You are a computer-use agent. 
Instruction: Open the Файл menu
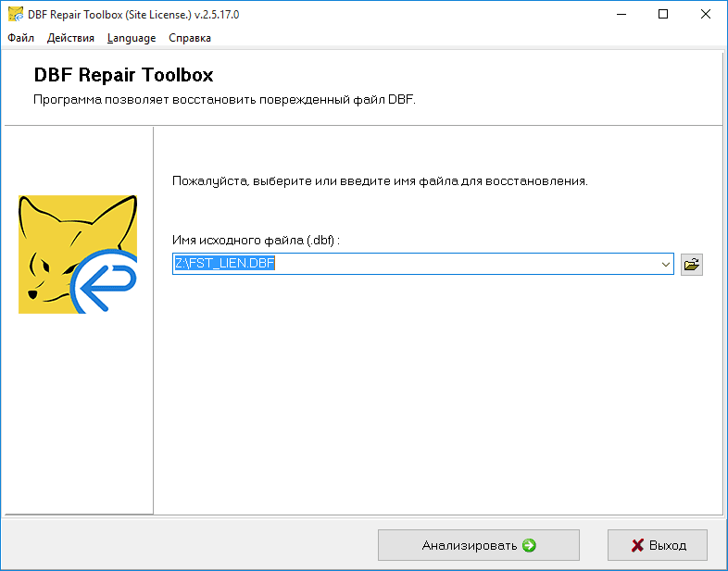21,38
